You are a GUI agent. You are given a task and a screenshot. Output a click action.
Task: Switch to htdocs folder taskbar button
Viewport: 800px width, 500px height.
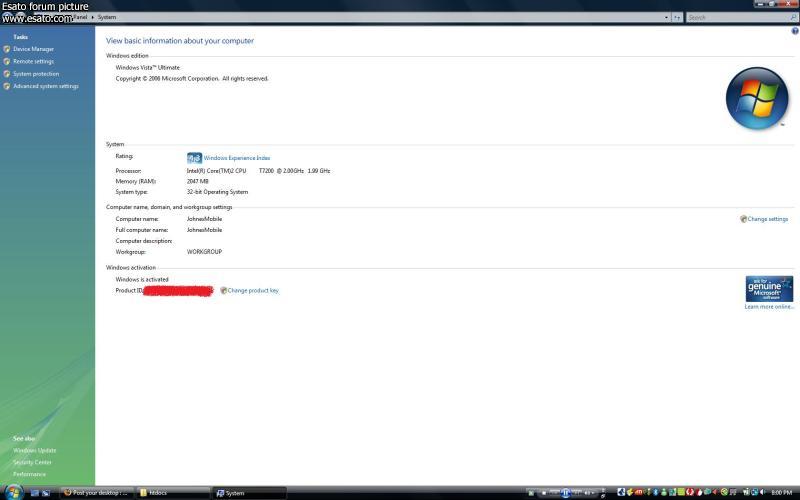pyautogui.click(x=173, y=493)
